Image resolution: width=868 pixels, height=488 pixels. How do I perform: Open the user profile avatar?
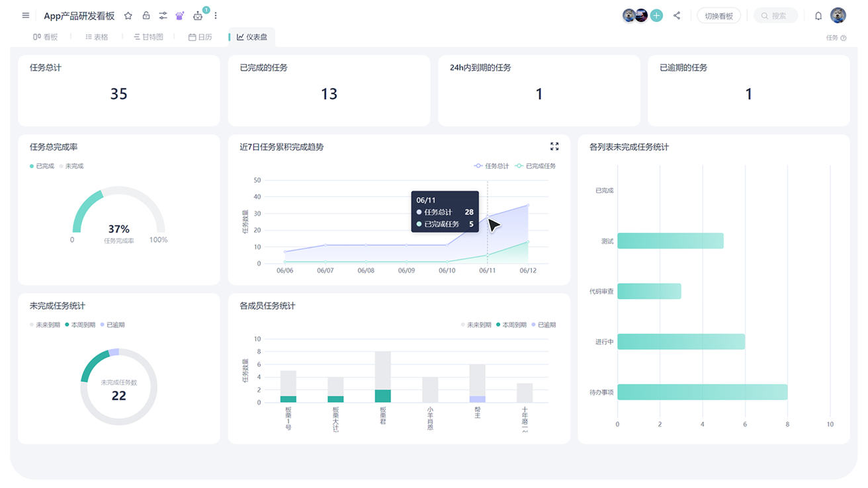[838, 15]
